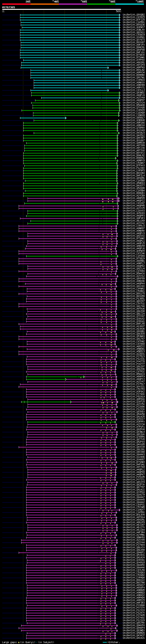This screenshot has height=644, width=146.
Task: Click hit label UniRef100_P27493
Action: point(134,545)
